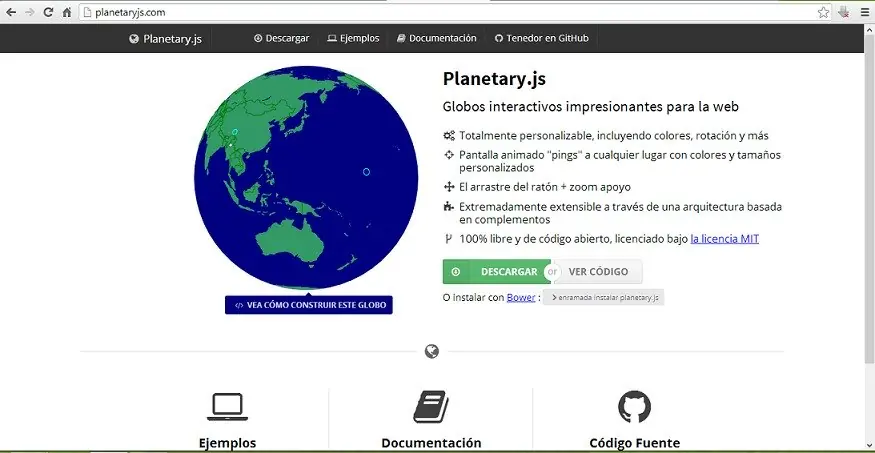This screenshot has width=875, height=453.
Task: Click the green DESCARGAR button
Action: [x=497, y=272]
